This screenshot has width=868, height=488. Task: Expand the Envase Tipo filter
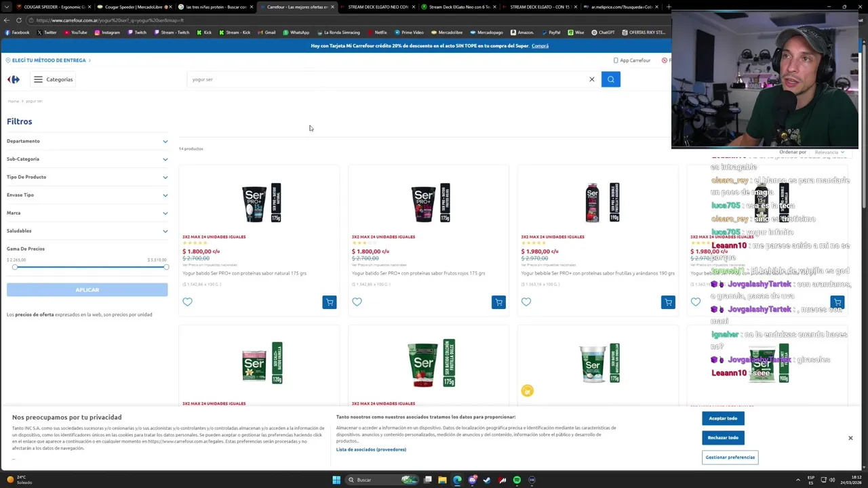click(87, 195)
